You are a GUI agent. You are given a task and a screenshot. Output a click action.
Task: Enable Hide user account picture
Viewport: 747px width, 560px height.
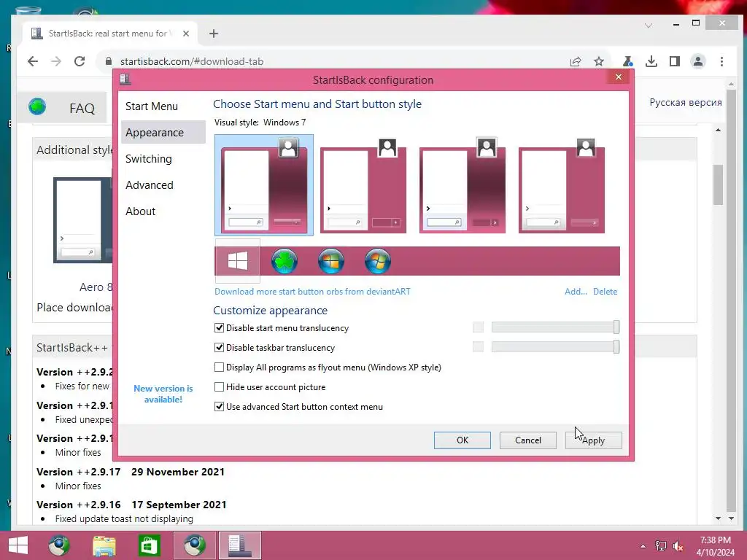point(219,386)
